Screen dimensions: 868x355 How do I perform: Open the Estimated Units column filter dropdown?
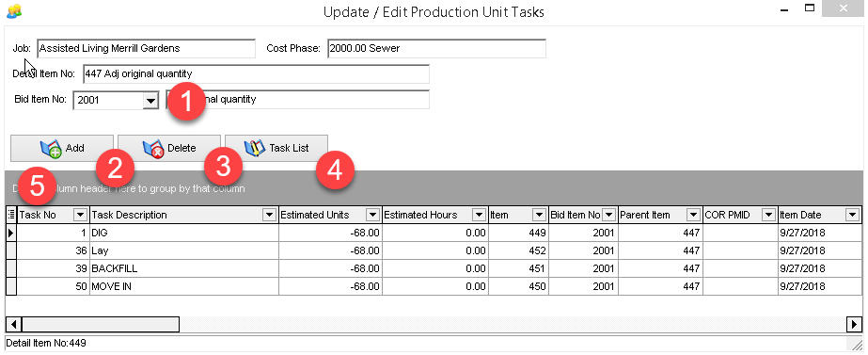[373, 216]
